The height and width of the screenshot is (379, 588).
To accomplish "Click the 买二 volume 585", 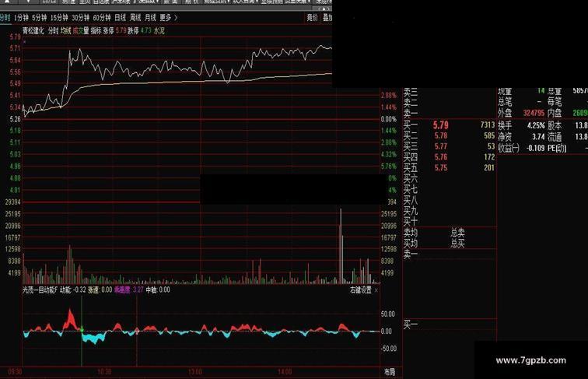I will 489,135.
